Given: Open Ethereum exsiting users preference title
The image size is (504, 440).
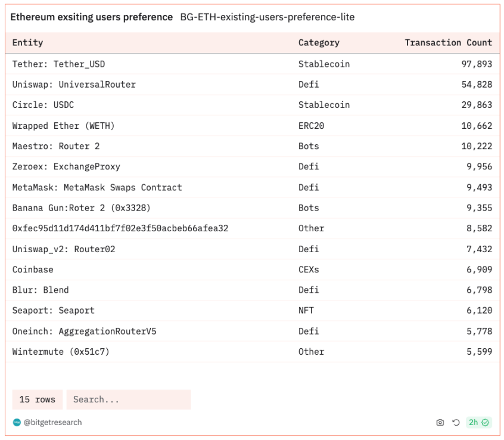Looking at the screenshot, I should coord(91,17).
